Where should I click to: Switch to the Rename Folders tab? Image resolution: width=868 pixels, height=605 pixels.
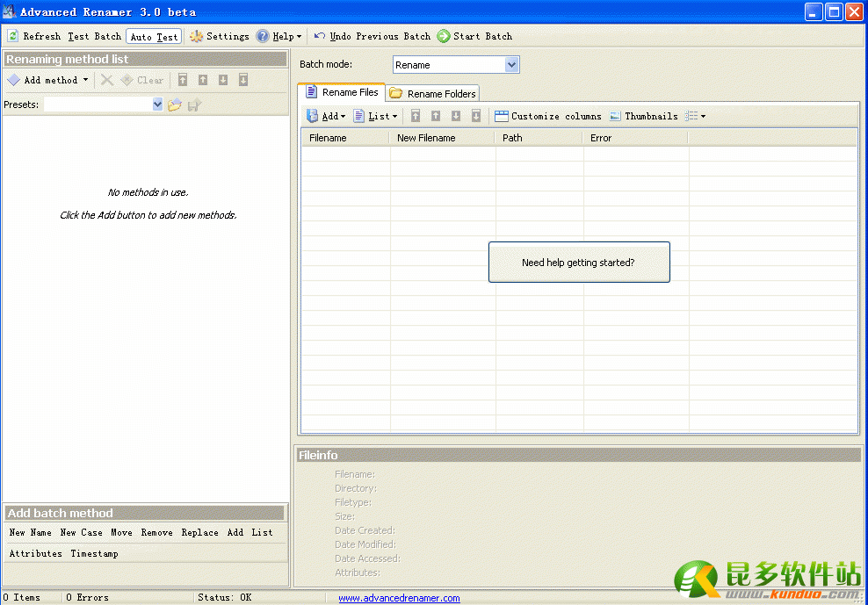tap(433, 93)
